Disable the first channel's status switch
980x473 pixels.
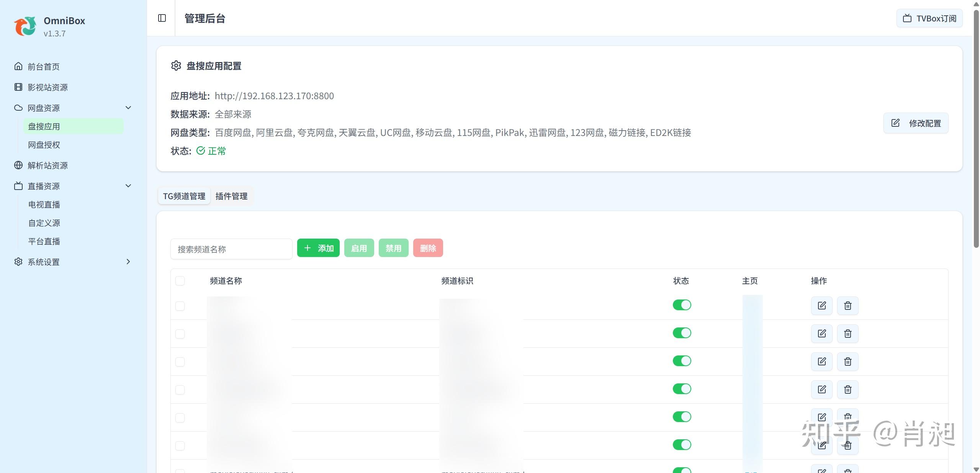coord(682,304)
